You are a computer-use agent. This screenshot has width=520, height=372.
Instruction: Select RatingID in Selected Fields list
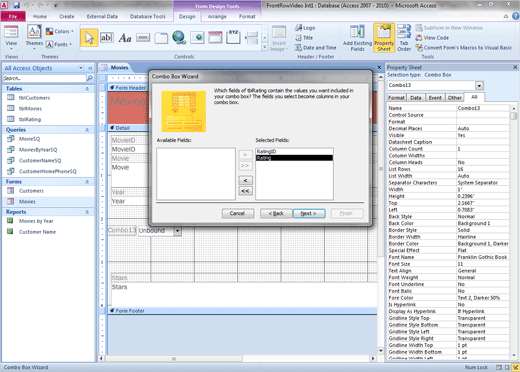(x=294, y=151)
